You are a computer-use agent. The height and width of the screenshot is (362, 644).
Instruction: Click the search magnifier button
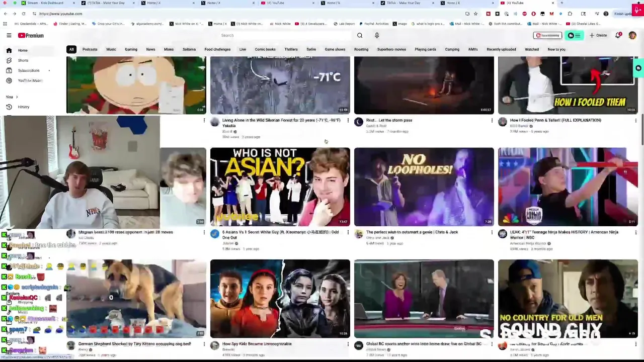(x=360, y=35)
